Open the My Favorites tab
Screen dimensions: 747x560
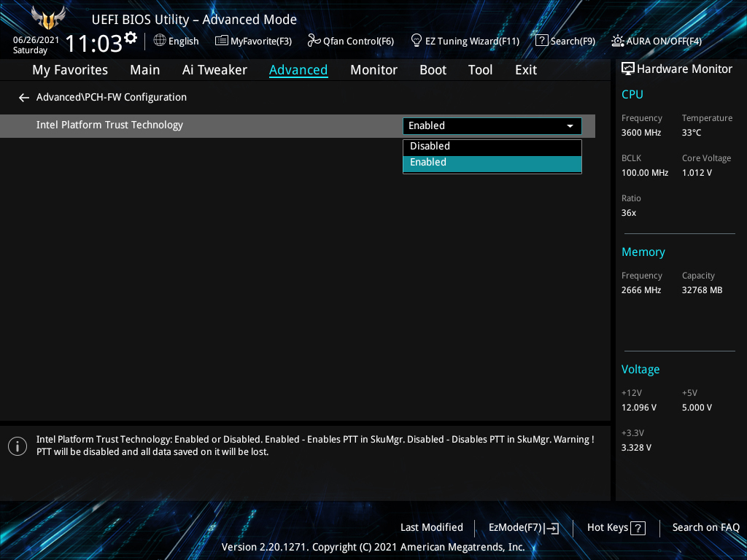70,70
